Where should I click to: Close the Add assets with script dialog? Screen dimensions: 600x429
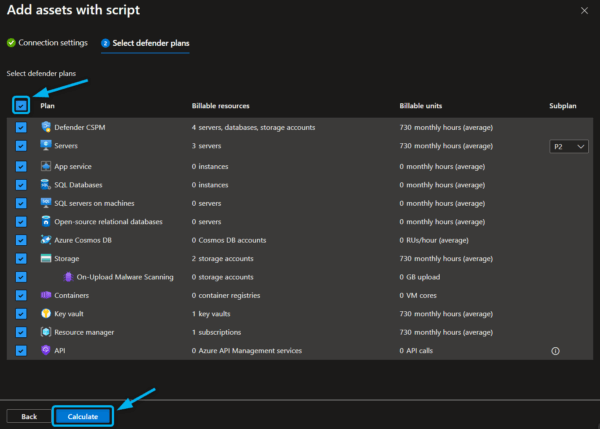point(584,11)
